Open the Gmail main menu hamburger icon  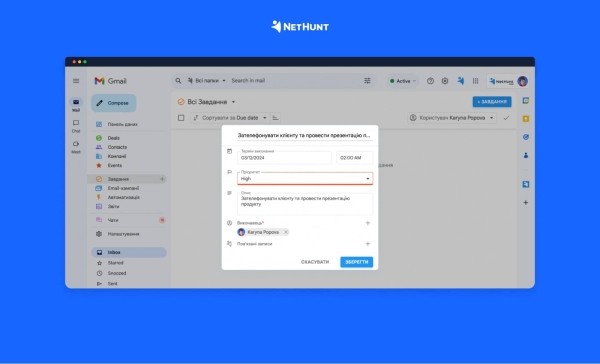pos(76,81)
